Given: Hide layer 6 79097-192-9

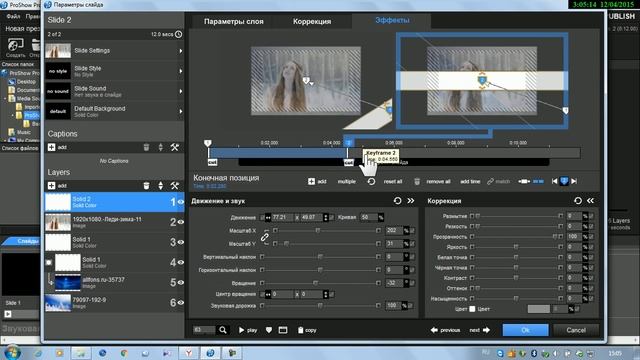Looking at the screenshot, I should (x=180, y=302).
